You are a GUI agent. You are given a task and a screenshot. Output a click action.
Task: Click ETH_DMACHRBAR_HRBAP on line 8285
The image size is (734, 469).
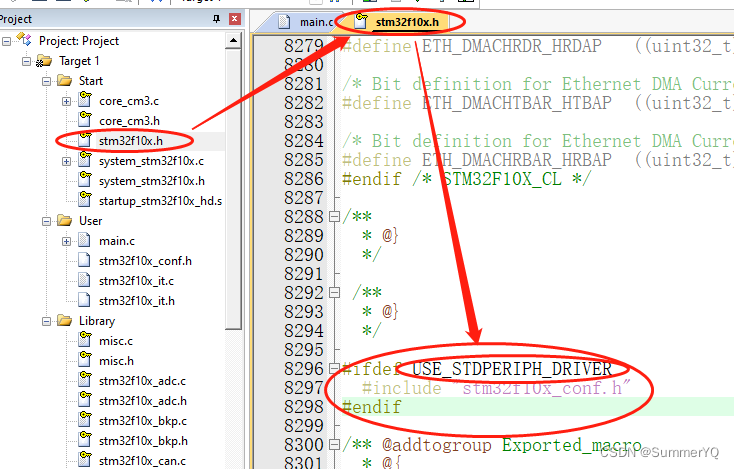517,160
